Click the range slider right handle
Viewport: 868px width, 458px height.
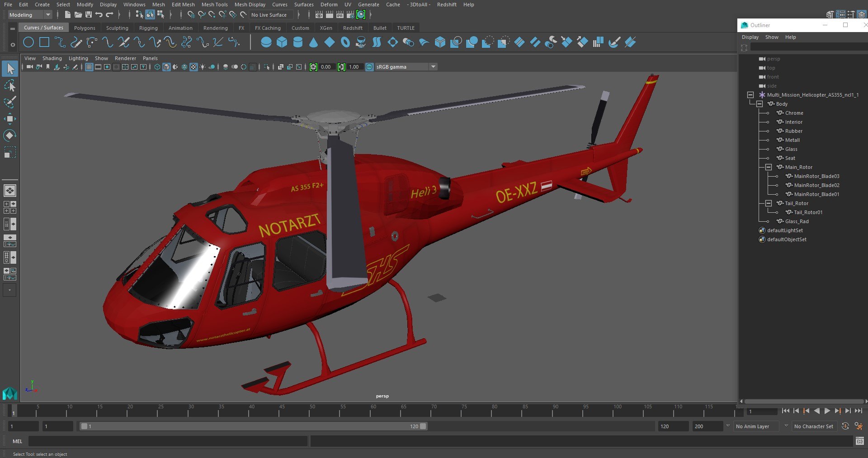(x=423, y=426)
